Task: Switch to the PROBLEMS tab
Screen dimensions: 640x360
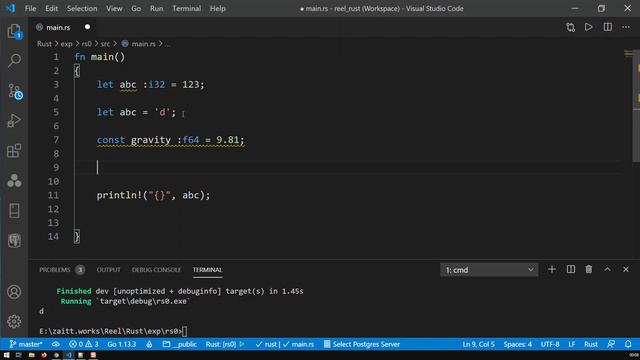Action: (55, 270)
